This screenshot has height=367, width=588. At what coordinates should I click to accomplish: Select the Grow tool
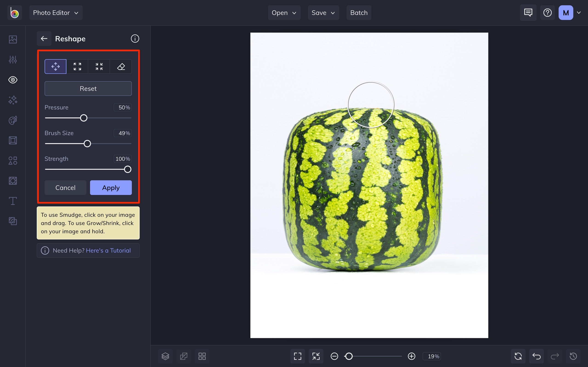pyautogui.click(x=77, y=66)
